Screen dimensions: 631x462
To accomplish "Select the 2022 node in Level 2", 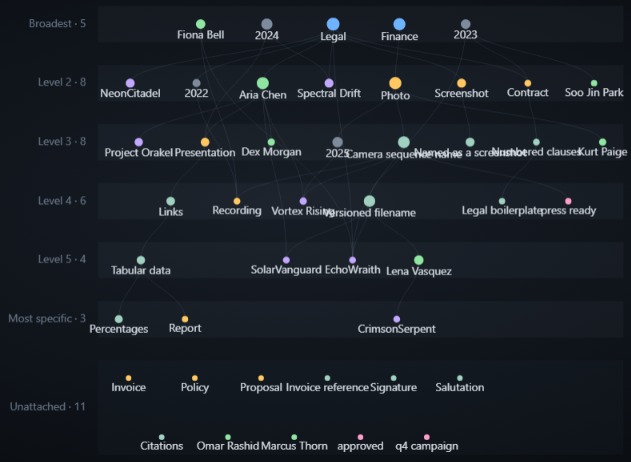I will [196, 83].
